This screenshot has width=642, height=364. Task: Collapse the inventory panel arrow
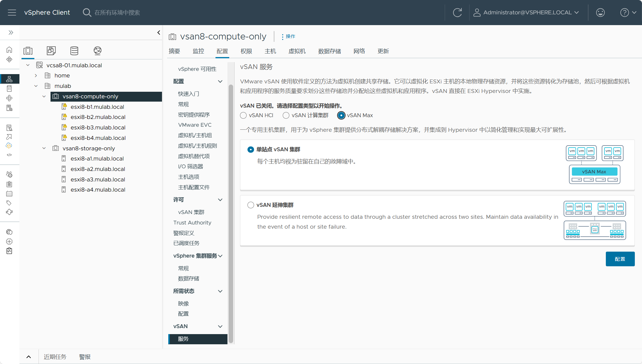tap(159, 32)
